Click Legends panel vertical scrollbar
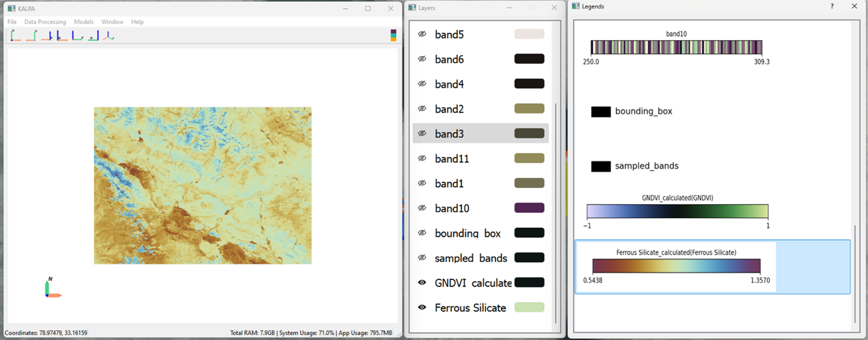The image size is (868, 340). 855,274
